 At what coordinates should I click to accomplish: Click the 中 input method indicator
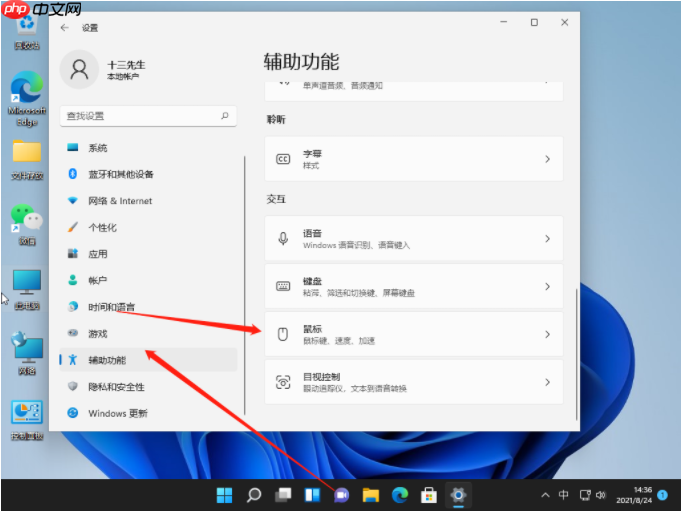(563, 495)
